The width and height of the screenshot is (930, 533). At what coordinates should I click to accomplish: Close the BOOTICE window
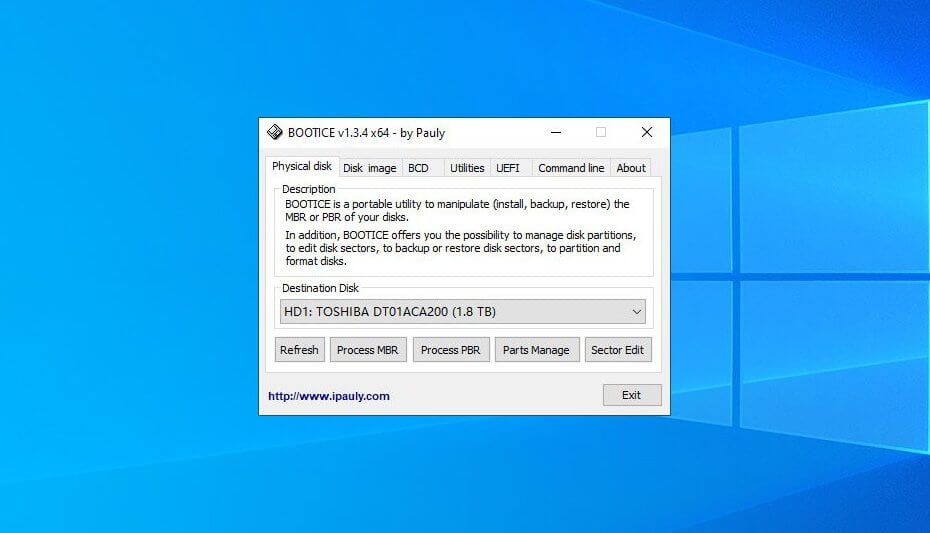click(646, 132)
